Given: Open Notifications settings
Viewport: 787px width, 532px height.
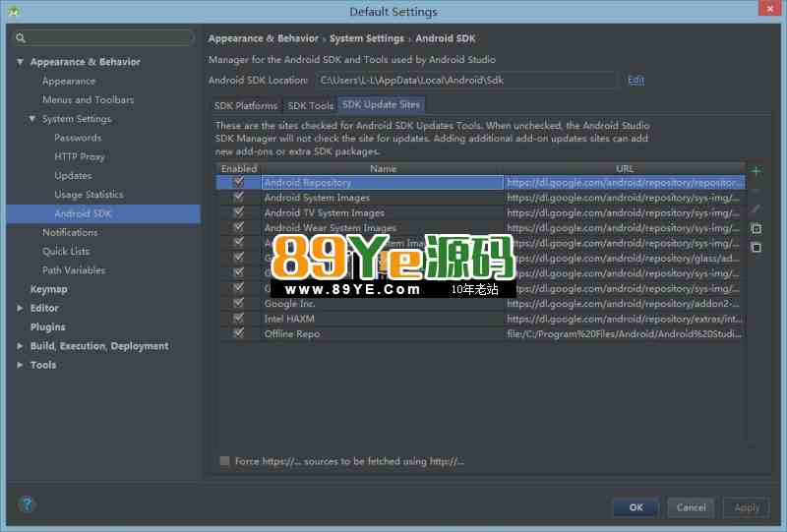Looking at the screenshot, I should pyautogui.click(x=70, y=232).
